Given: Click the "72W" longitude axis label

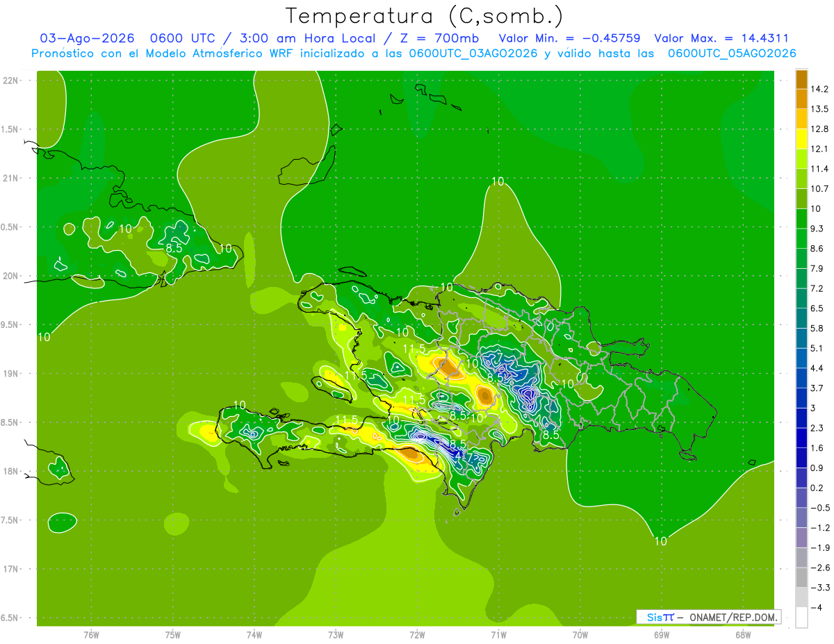Looking at the screenshot, I should 417,636.
